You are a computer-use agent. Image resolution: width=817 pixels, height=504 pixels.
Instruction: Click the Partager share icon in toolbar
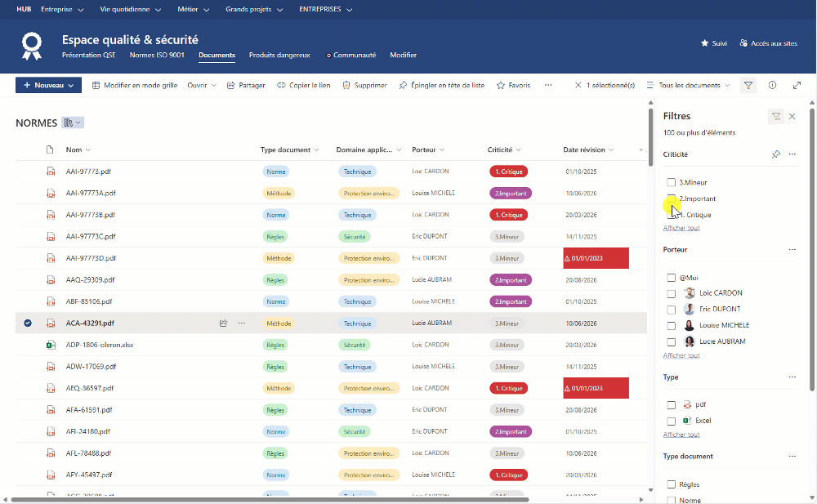click(231, 85)
